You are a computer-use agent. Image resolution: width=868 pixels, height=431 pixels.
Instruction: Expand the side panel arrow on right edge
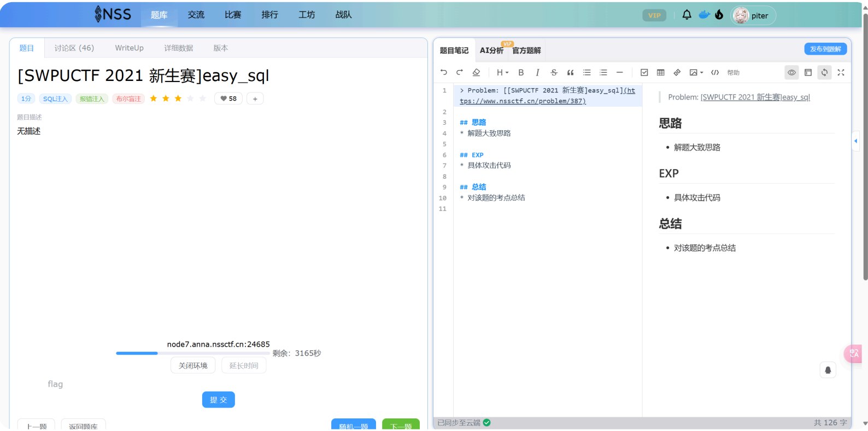(855, 141)
